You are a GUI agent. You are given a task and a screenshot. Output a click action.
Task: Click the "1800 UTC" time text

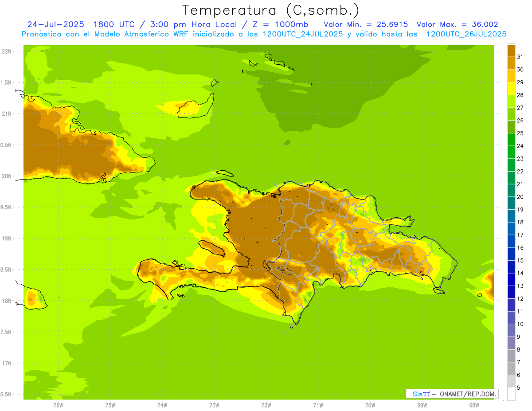click(x=115, y=24)
